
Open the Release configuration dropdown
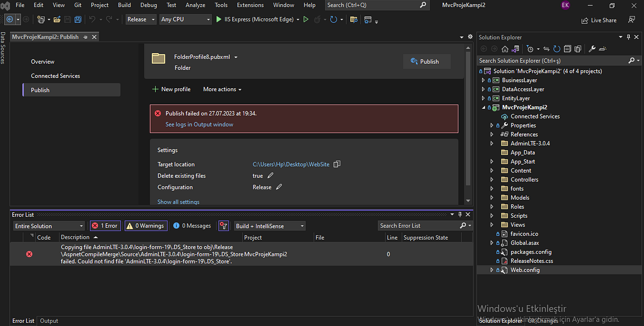(141, 19)
